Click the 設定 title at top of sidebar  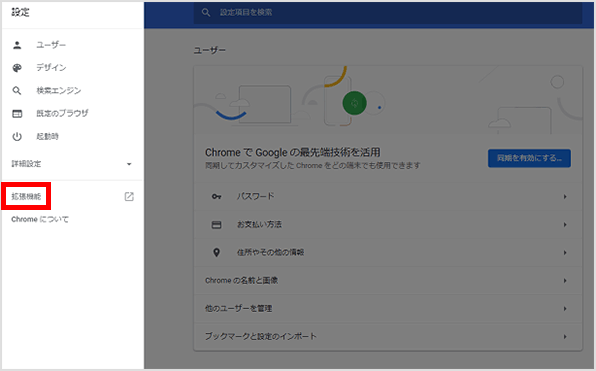click(20, 12)
